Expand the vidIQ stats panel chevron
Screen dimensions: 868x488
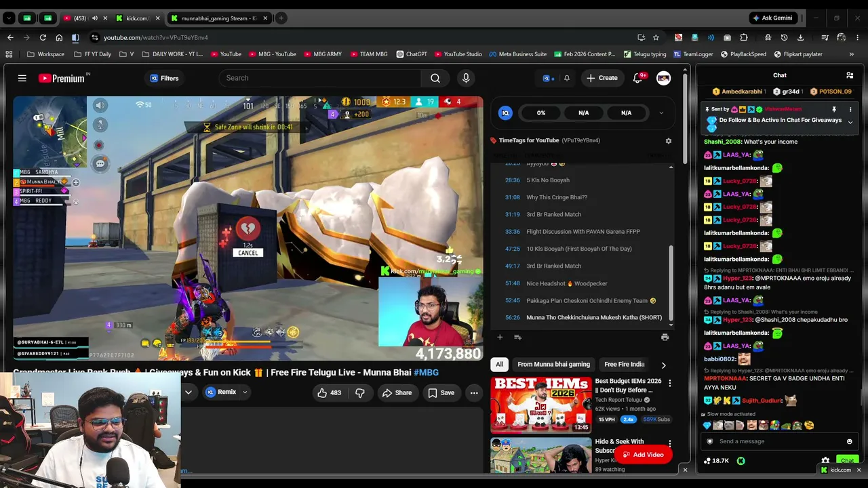(x=661, y=113)
